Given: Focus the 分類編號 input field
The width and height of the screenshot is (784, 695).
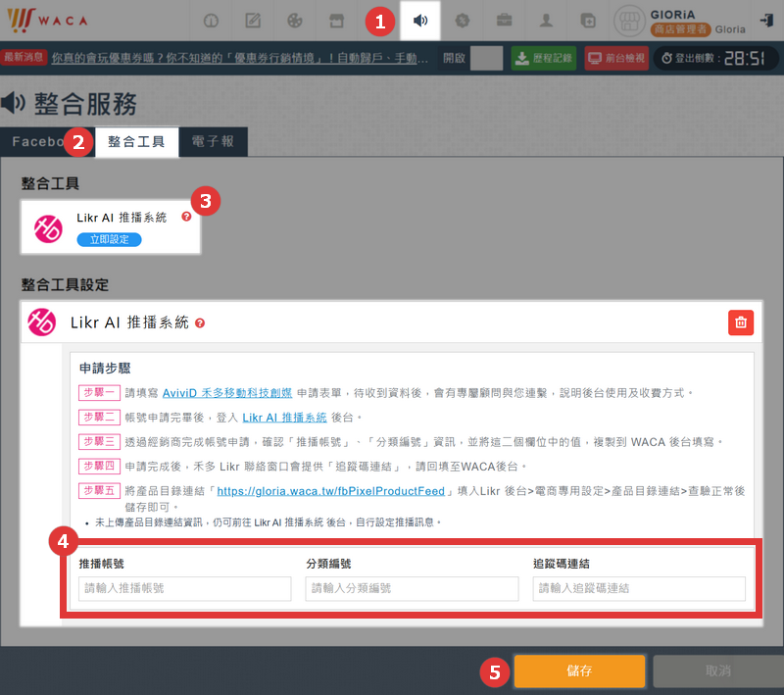Looking at the screenshot, I should coord(412,588).
